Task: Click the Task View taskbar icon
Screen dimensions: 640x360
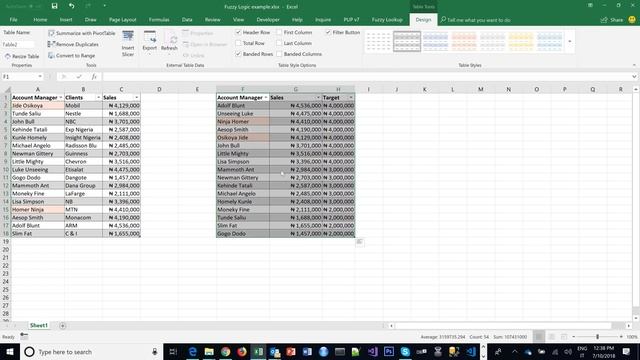Action: 173,352
